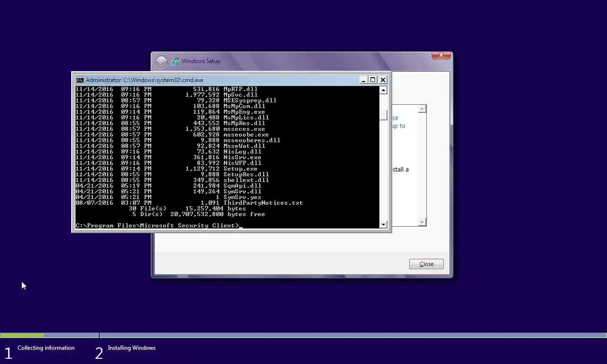
Task: Click the Close button in Windows Setup
Action: tap(426, 264)
